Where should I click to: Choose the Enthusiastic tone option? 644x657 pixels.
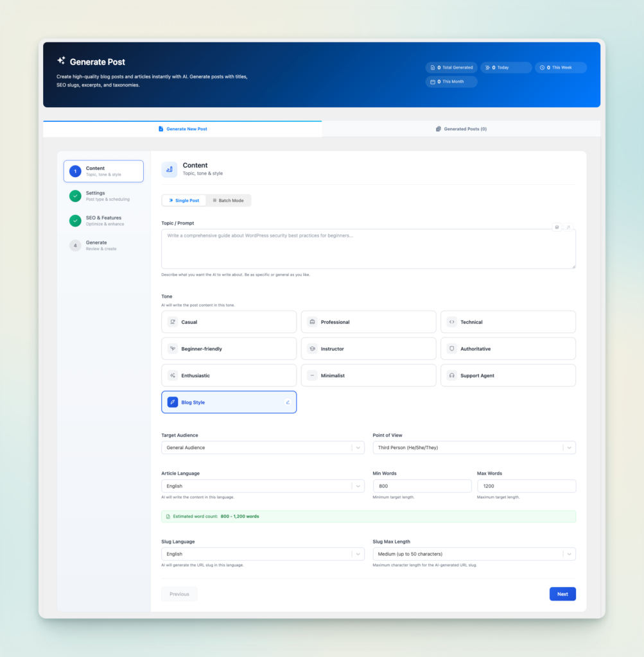click(229, 375)
